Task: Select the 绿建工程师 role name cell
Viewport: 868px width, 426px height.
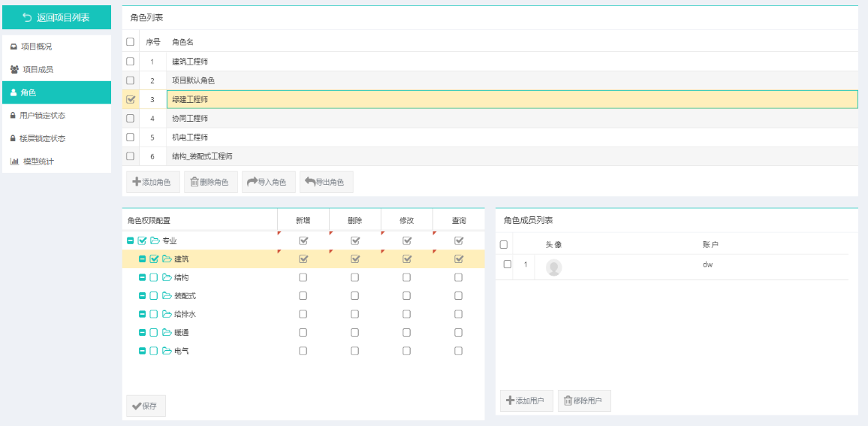Action: click(x=512, y=100)
